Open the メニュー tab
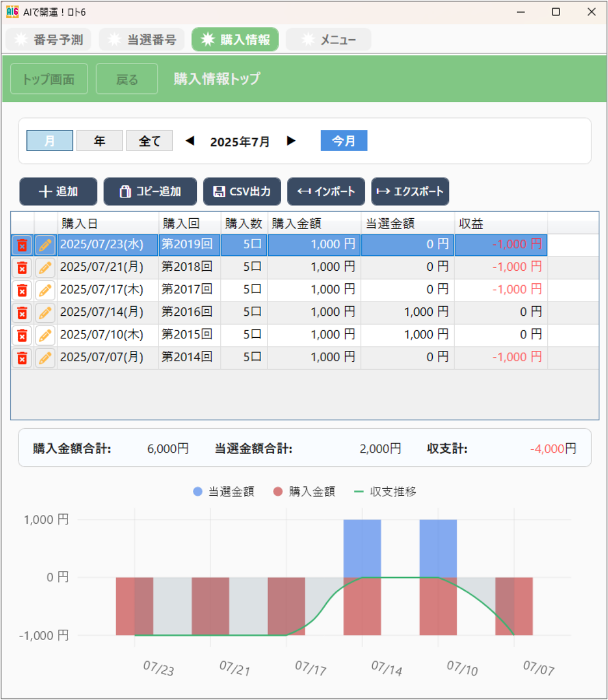Viewport: 608px width, 700px height. (x=329, y=39)
